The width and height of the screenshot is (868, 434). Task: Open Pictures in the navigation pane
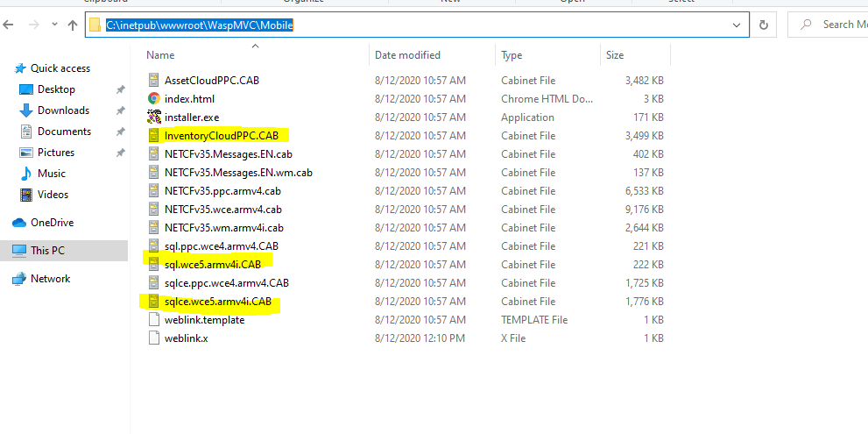tap(56, 153)
